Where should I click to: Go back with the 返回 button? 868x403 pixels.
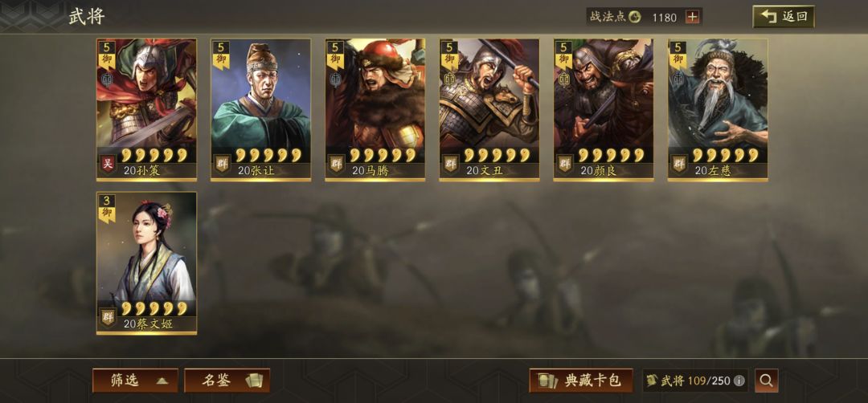[x=784, y=17]
